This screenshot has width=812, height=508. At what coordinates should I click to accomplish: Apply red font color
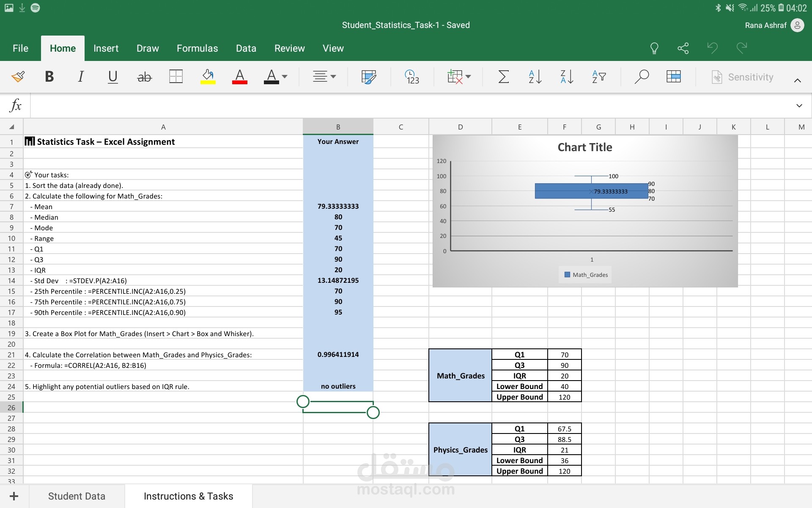(x=240, y=77)
